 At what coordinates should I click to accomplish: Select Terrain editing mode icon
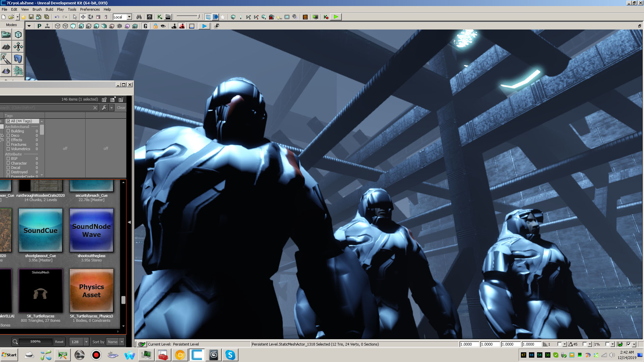(x=6, y=47)
